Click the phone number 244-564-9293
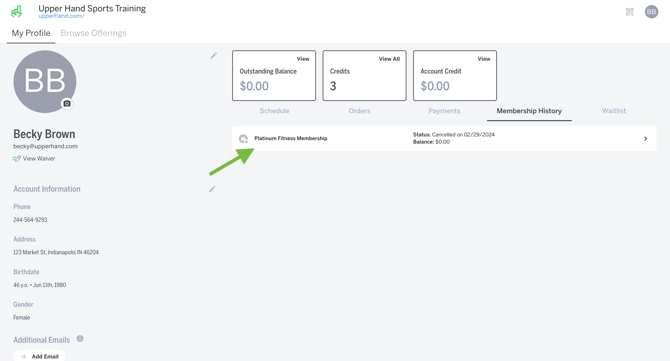The width and height of the screenshot is (670, 361). click(30, 220)
